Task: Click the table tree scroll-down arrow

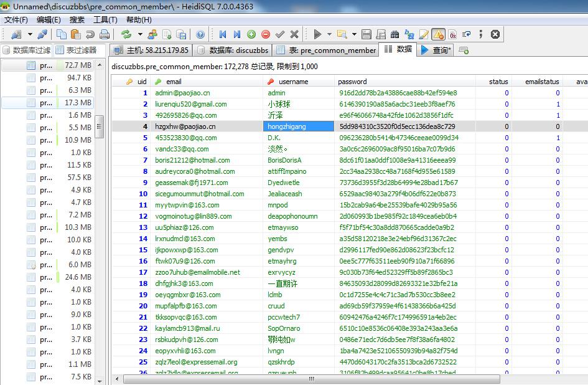Action: (x=100, y=381)
